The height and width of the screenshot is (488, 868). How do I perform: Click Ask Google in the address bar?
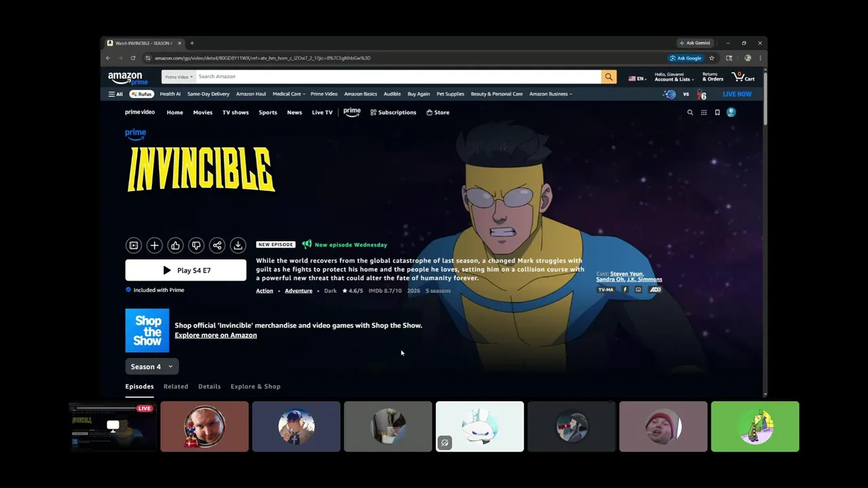[686, 58]
